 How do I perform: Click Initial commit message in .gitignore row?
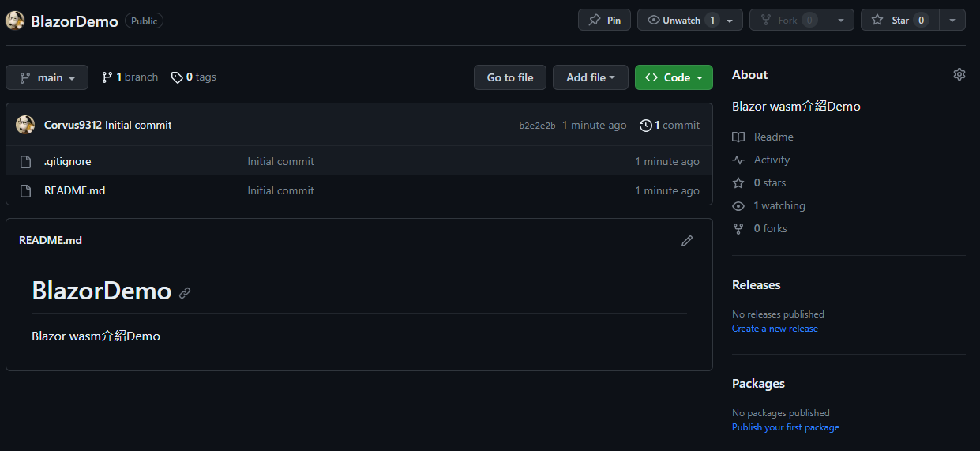(280, 161)
